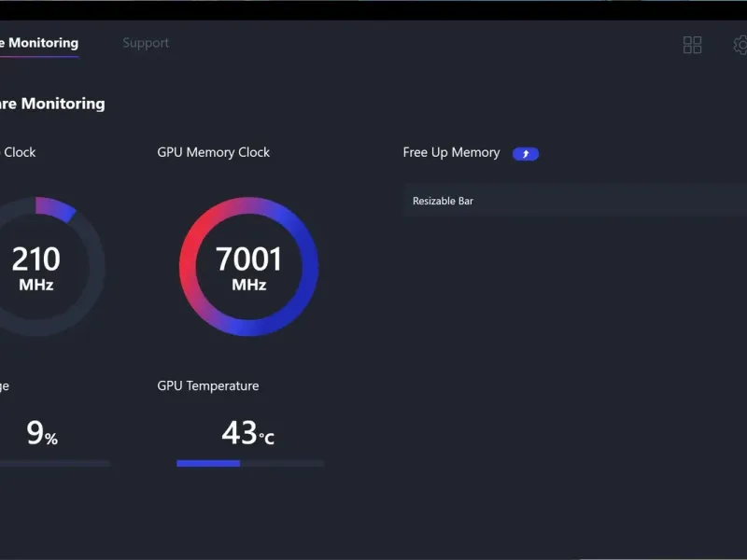Image resolution: width=747 pixels, height=560 pixels.
Task: Switch to the Support tab
Action: (x=146, y=43)
